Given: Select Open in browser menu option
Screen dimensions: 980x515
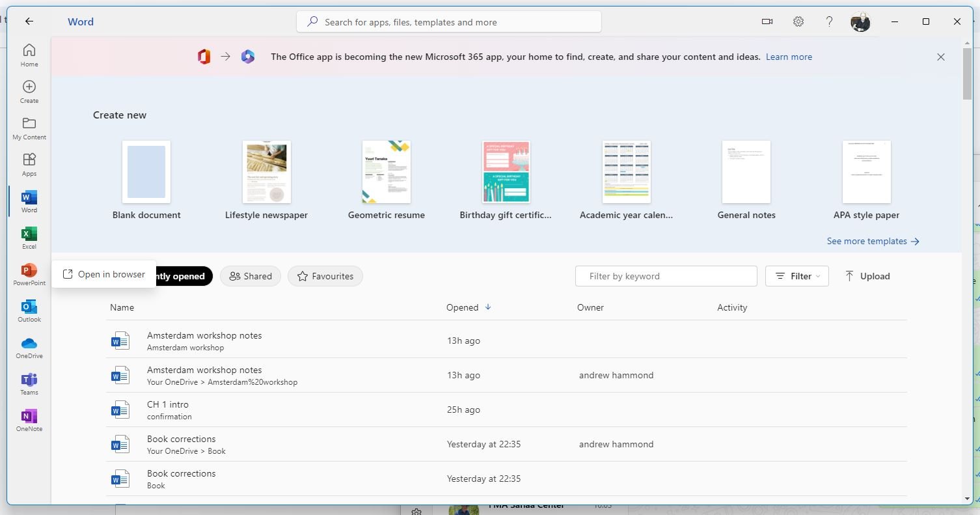Looking at the screenshot, I should (x=103, y=274).
